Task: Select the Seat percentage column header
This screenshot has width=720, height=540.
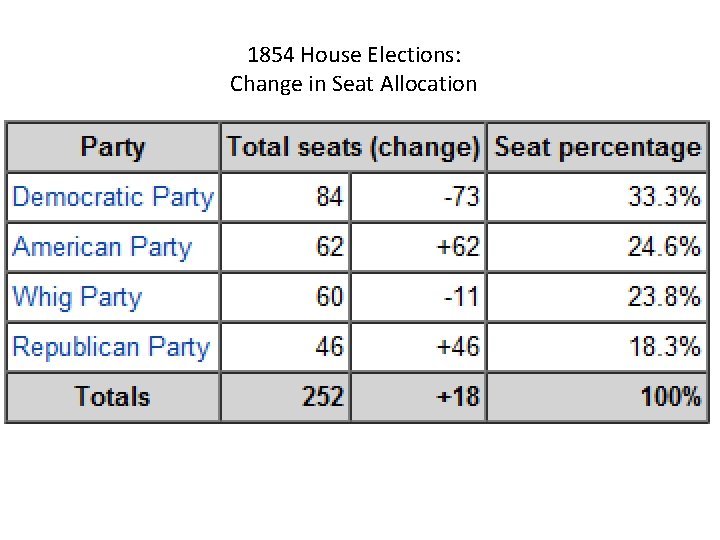Action: click(597, 147)
